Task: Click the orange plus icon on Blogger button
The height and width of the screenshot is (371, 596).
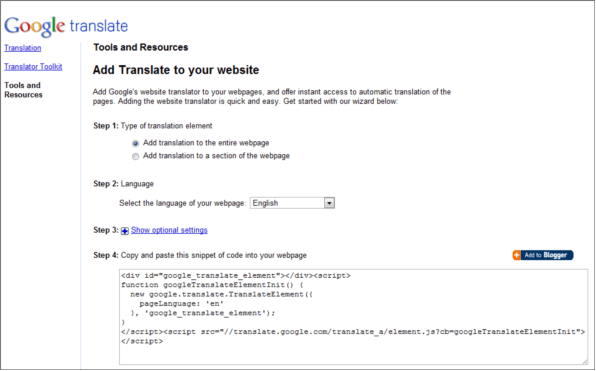Action: [517, 255]
